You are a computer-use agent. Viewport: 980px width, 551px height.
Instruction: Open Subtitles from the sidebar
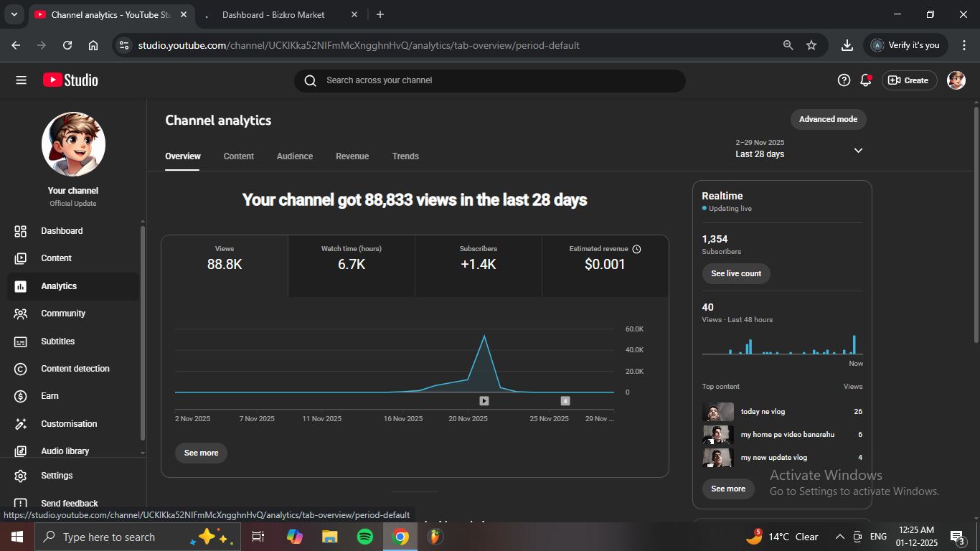[x=57, y=342]
